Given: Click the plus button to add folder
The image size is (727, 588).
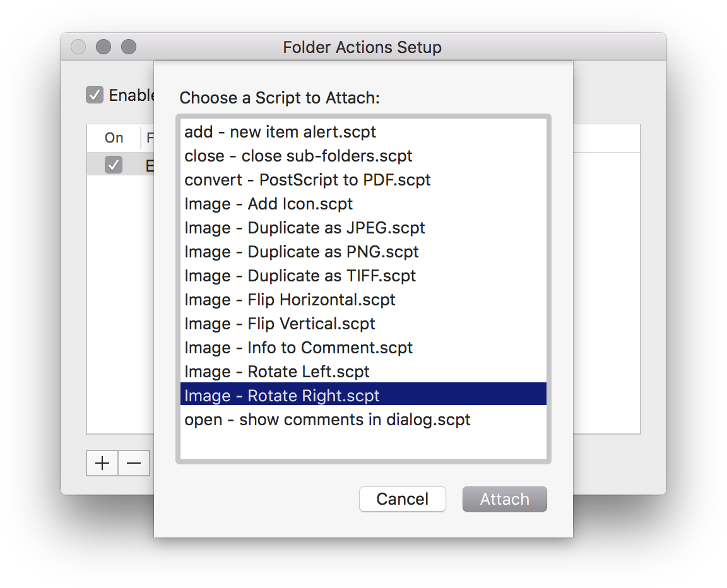Looking at the screenshot, I should pyautogui.click(x=102, y=463).
